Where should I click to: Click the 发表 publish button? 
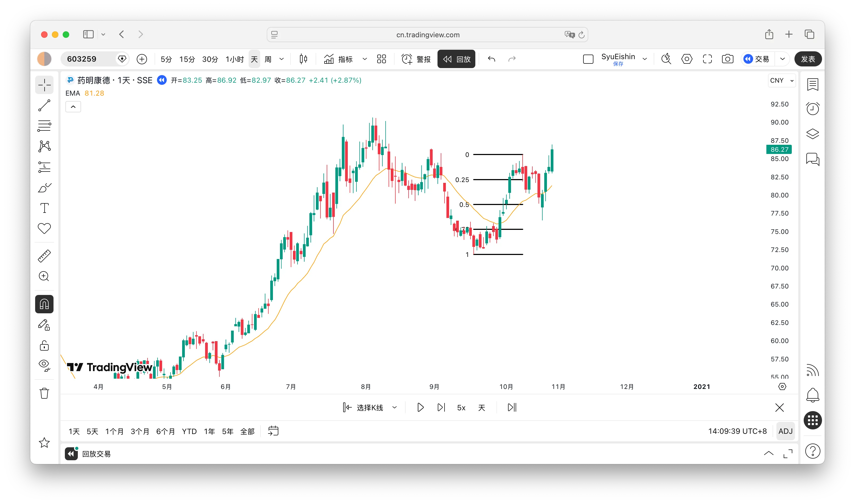click(808, 59)
